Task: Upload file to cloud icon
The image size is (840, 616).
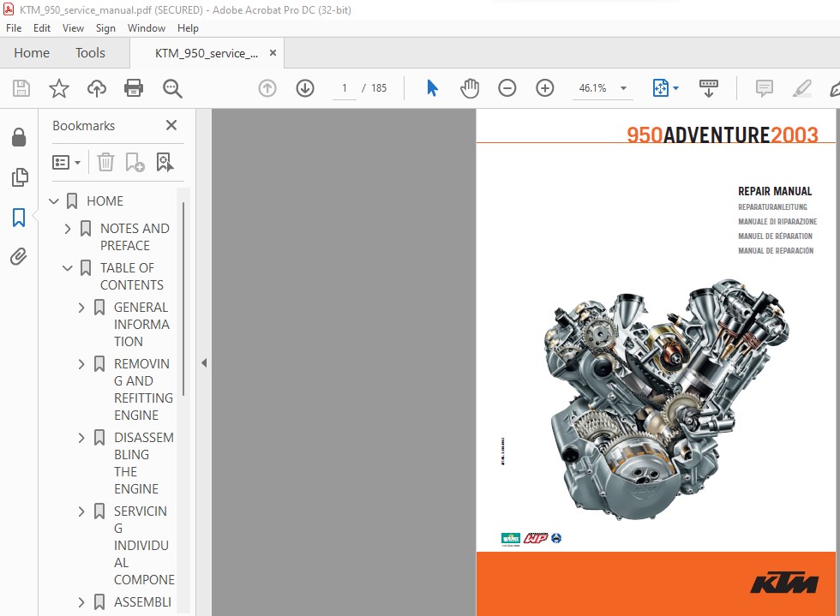Action: [x=96, y=88]
